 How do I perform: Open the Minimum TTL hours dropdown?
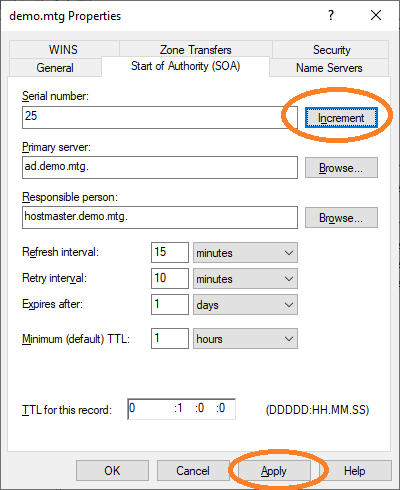(245, 339)
